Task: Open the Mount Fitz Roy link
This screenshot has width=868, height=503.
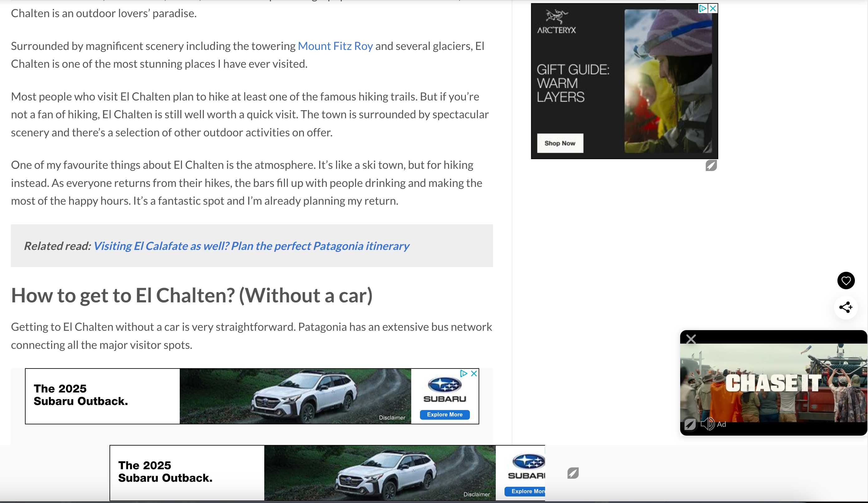Action: (335, 46)
